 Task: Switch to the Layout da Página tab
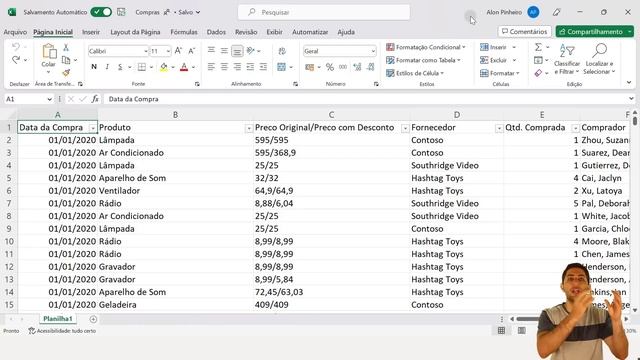click(135, 32)
